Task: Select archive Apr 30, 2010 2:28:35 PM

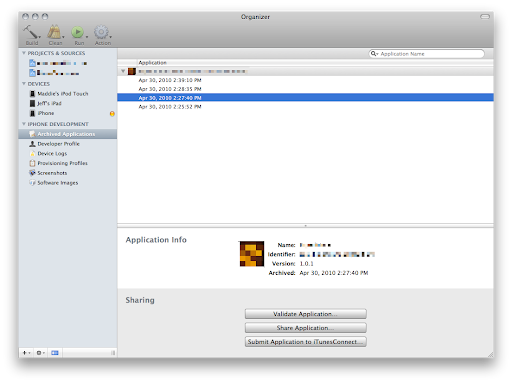Action: (x=305, y=89)
